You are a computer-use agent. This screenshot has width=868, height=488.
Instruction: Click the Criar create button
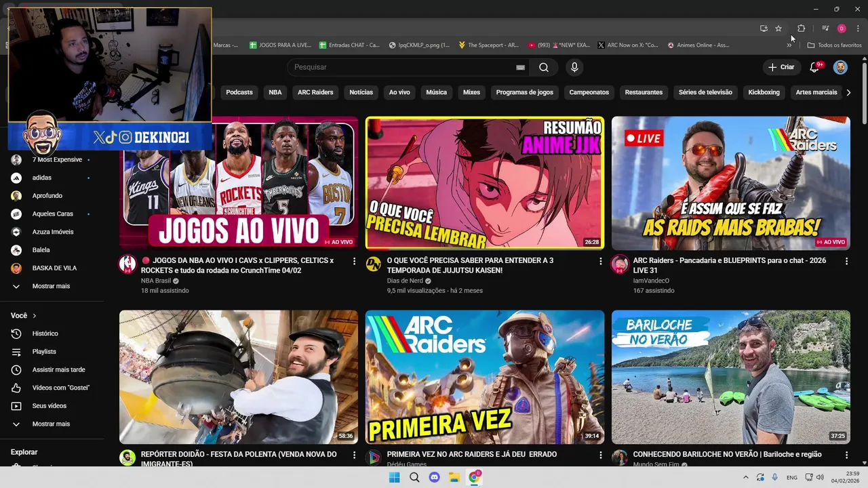(781, 67)
